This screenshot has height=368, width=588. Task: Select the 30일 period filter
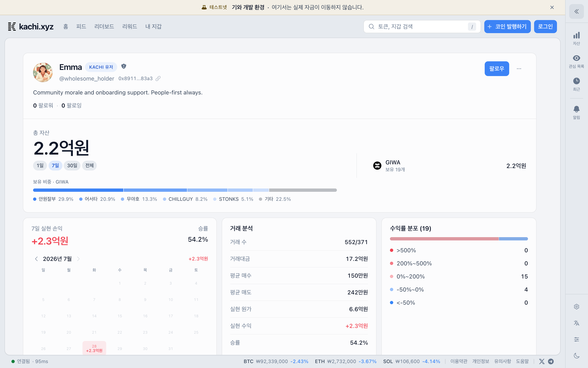[72, 166]
